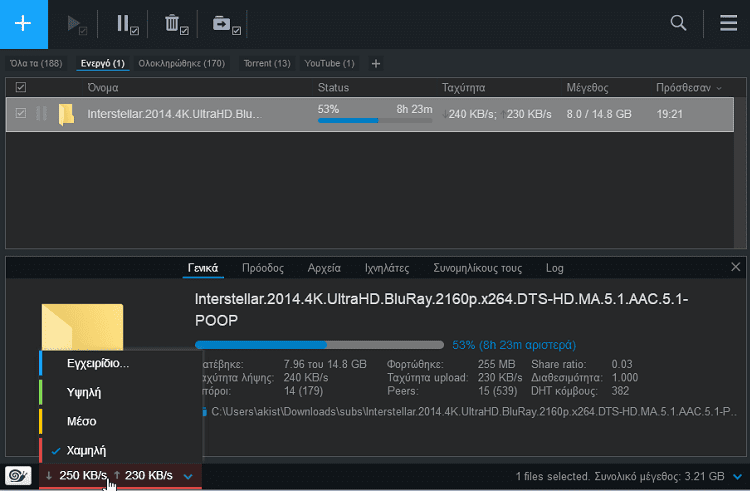Viewport: 750px width, 491px height.
Task: Switch to Πρόοδος details tab
Action: tap(263, 268)
